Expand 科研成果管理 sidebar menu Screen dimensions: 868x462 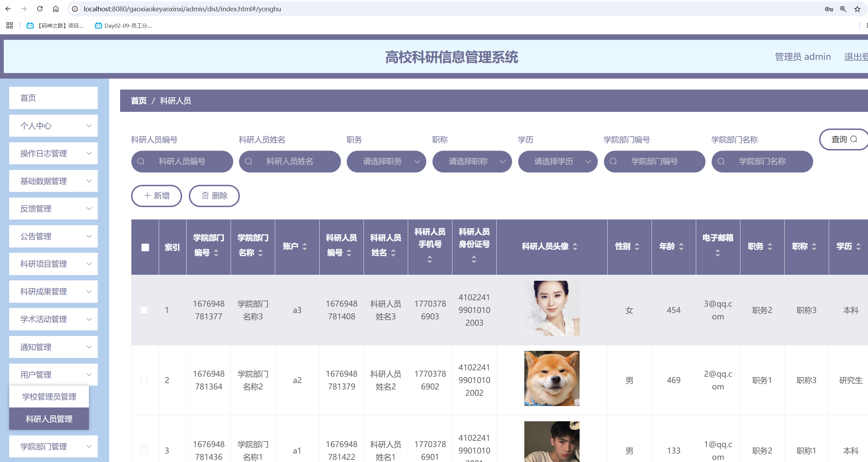[x=53, y=291]
